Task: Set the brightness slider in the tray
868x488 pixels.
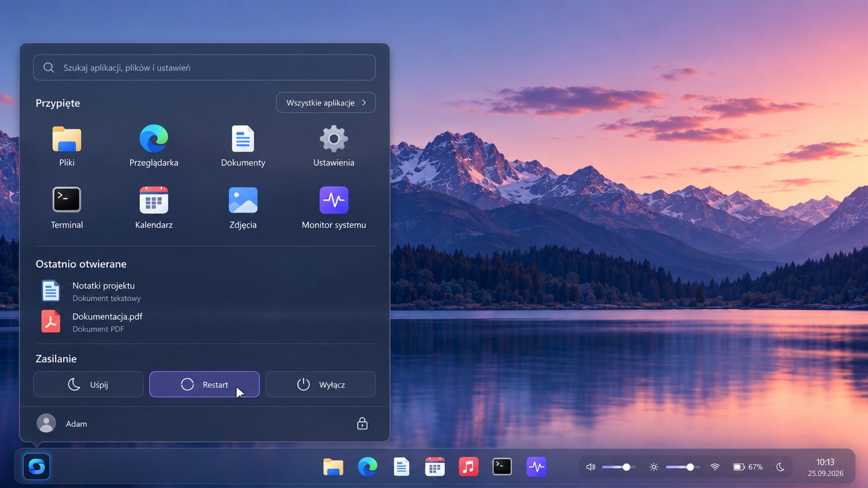Action: (682, 467)
